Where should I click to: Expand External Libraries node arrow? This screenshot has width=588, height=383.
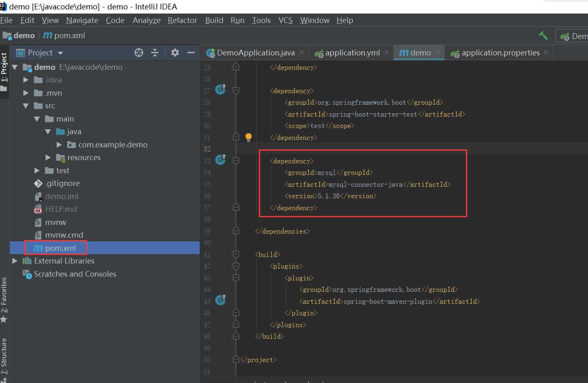click(15, 261)
